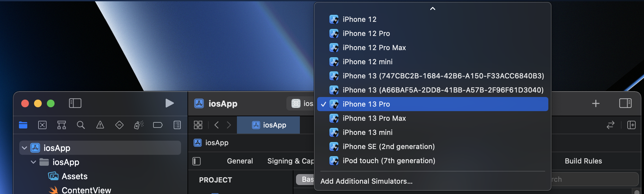Open the Report navigator icon
Image resolution: width=644 pixels, height=194 pixels.
coord(177,125)
